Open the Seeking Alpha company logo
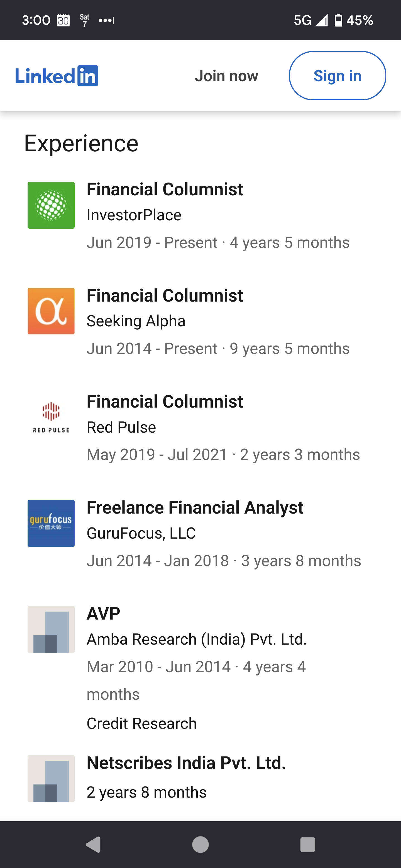The image size is (401, 868). point(51,311)
